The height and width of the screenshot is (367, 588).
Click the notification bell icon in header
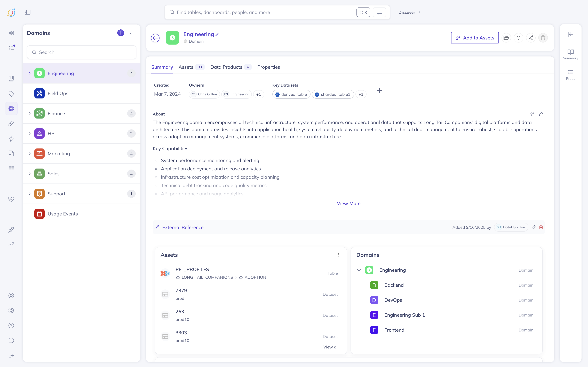point(518,38)
